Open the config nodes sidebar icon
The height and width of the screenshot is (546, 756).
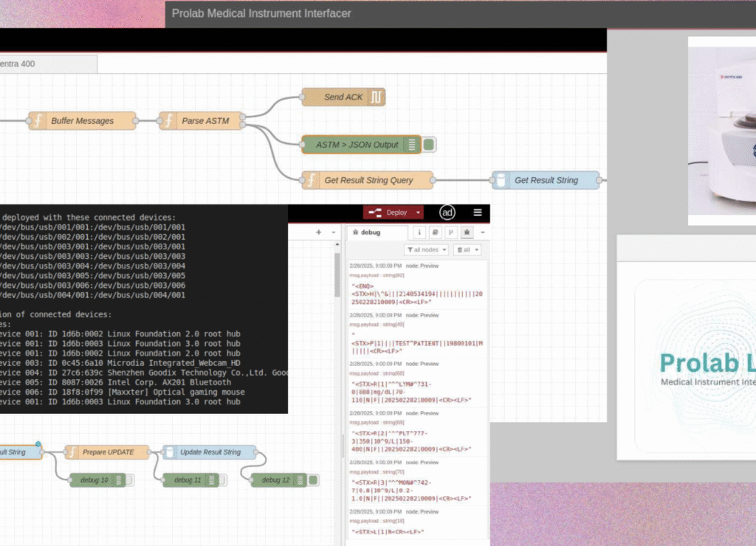[x=451, y=232]
